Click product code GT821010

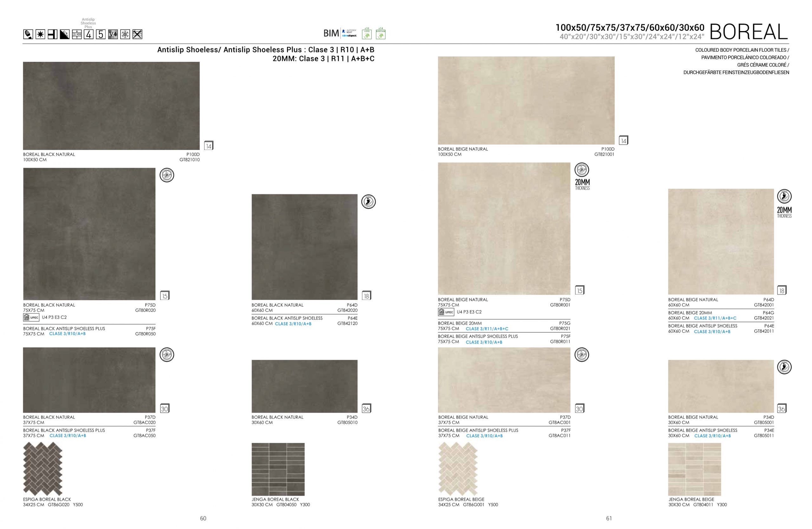190,160
